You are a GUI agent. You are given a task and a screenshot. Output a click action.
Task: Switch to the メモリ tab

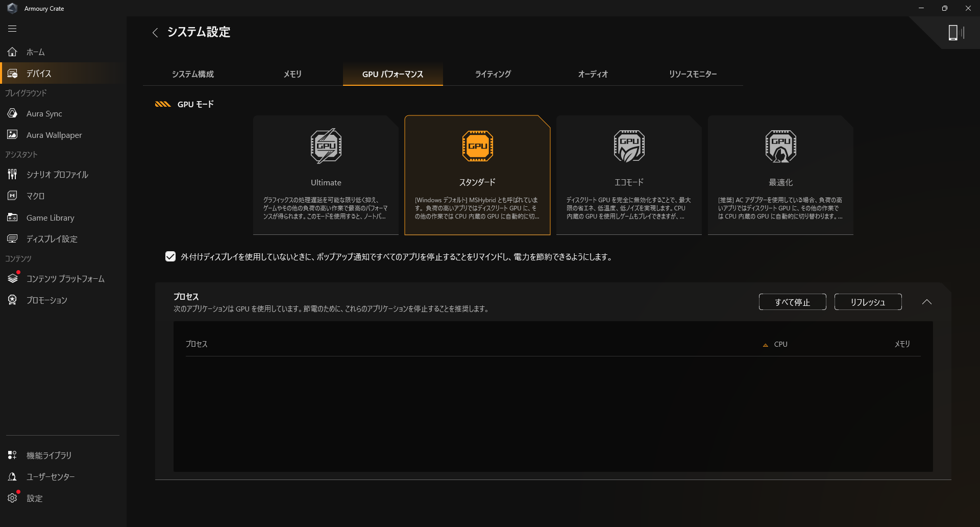click(x=293, y=74)
